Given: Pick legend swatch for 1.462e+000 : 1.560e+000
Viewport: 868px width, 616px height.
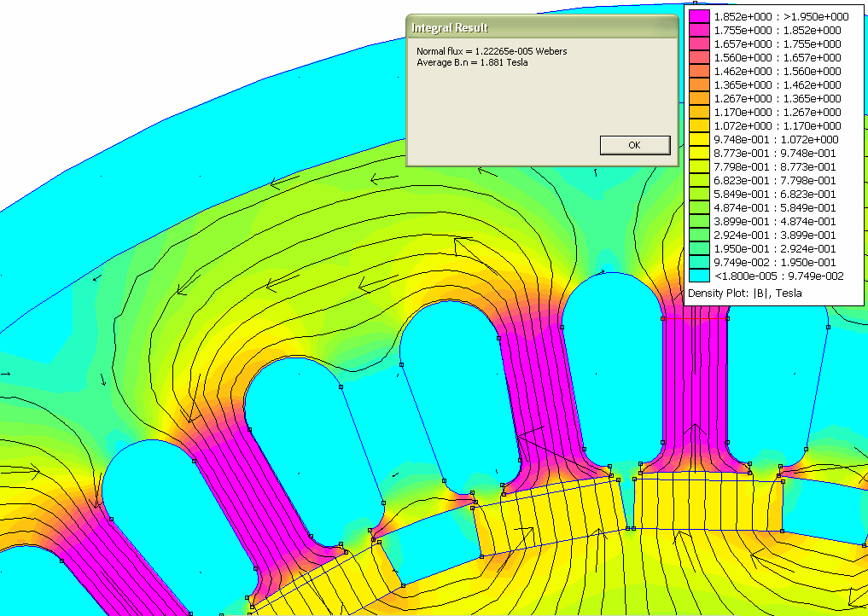Looking at the screenshot, I should coord(699,71).
